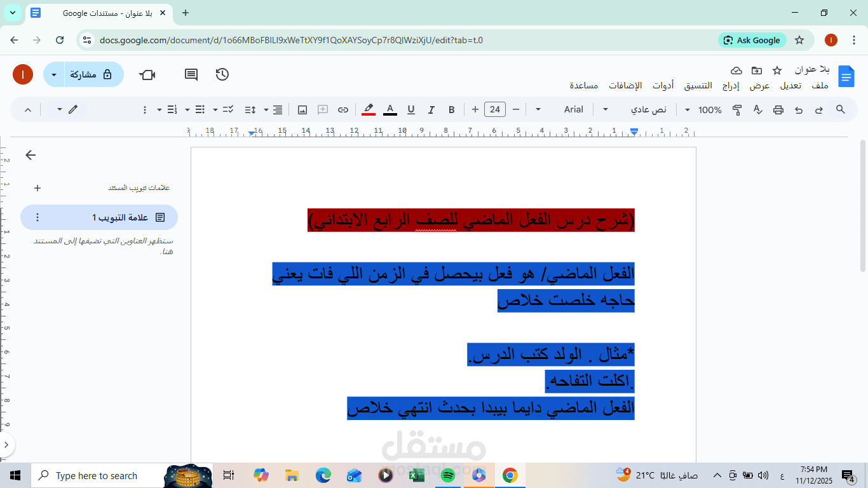Open the أدوات menu
Screen dimensions: 868x488
663,86
